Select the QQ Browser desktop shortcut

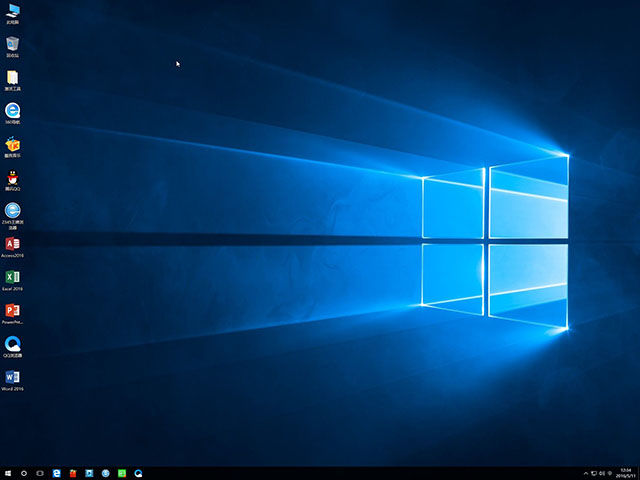[12, 344]
